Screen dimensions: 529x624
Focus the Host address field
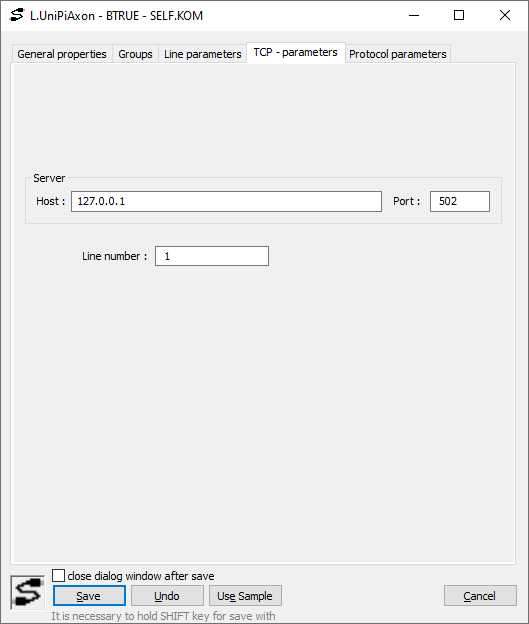pyautogui.click(x=226, y=201)
